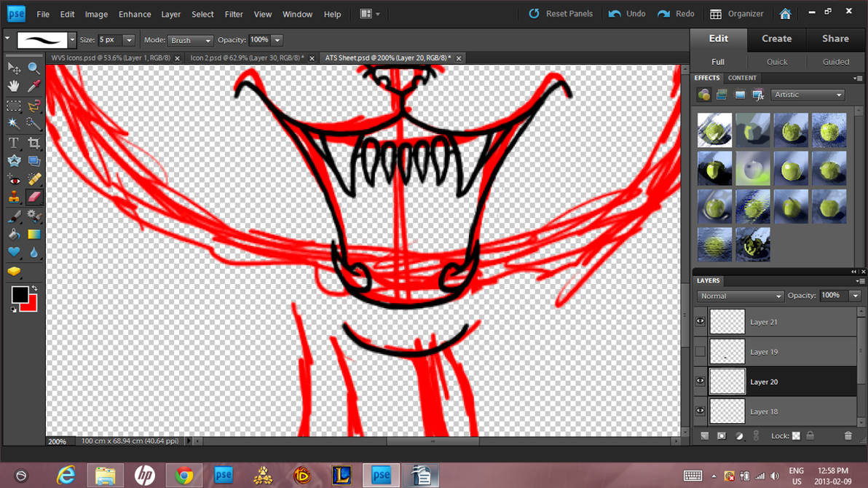Image resolution: width=868 pixels, height=488 pixels.
Task: Activate the Zoom tool
Action: pyautogui.click(x=33, y=68)
